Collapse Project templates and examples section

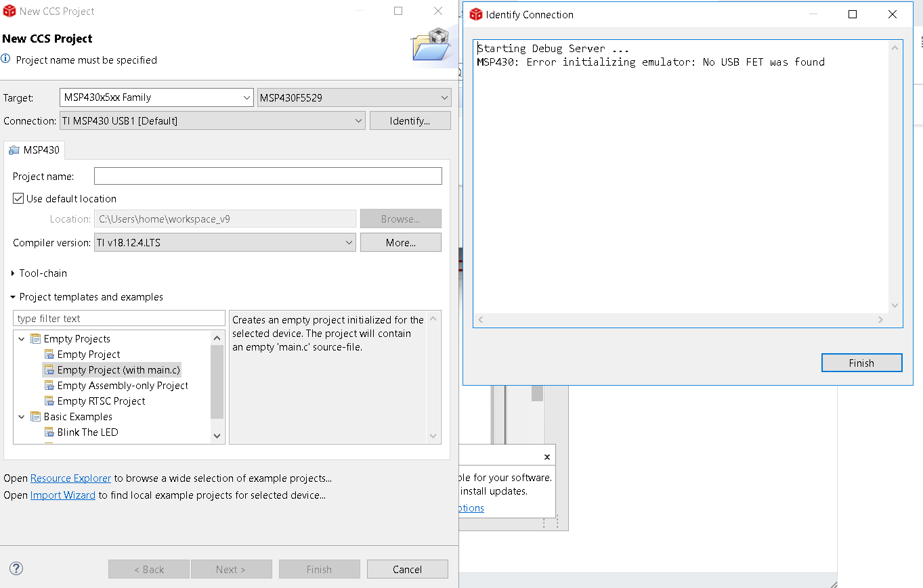point(14,297)
